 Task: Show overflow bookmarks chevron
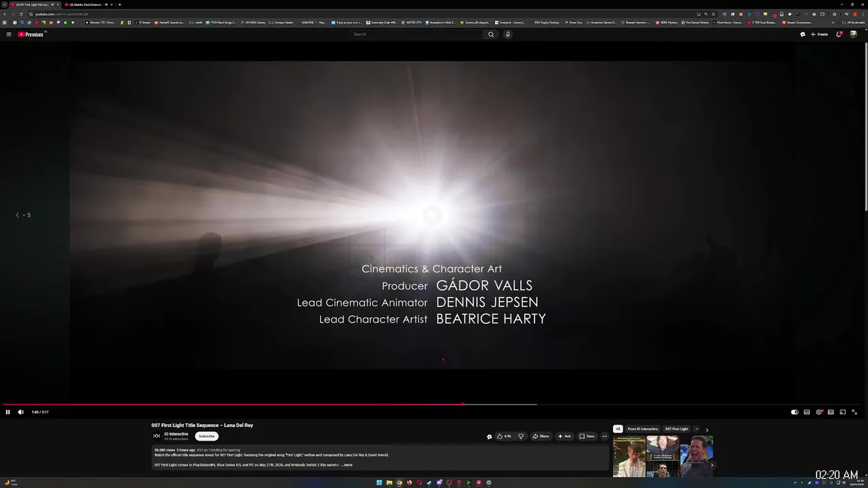pos(833,22)
